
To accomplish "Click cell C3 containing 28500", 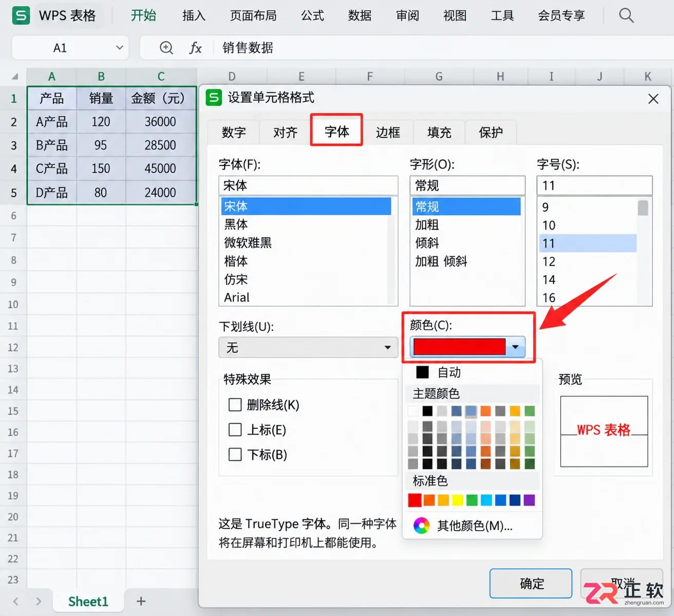I will coord(161,145).
